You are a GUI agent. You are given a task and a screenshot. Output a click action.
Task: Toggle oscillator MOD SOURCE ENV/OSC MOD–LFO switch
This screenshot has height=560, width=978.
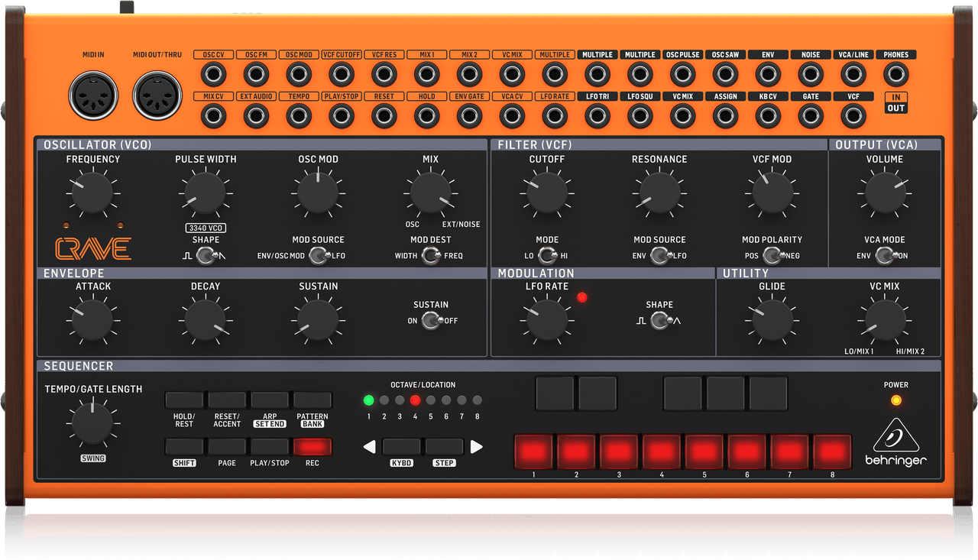pyautogui.click(x=318, y=256)
